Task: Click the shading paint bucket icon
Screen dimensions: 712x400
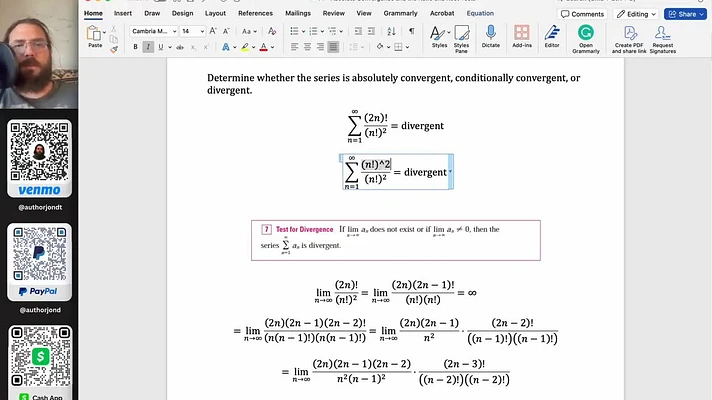Action: click(x=380, y=47)
